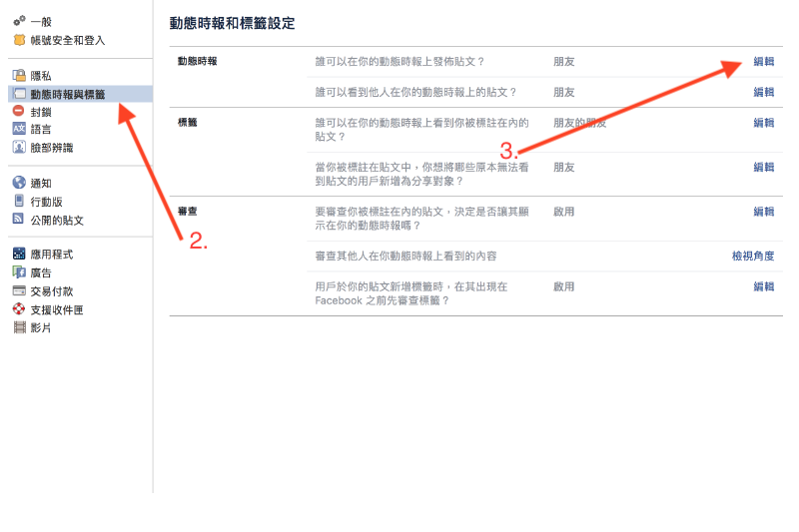Click the red block icon for 封鎖
The width and height of the screenshot is (799, 532).
pyautogui.click(x=19, y=112)
